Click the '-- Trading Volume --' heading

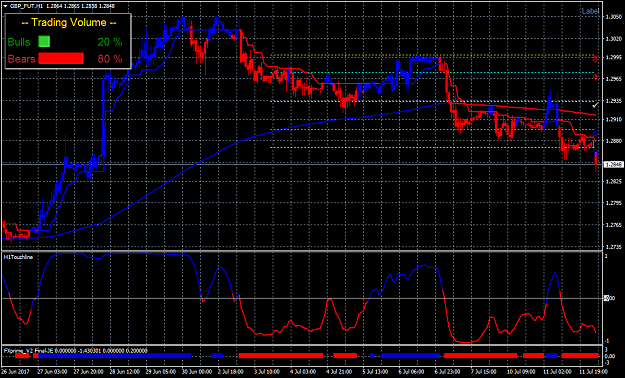click(x=69, y=22)
